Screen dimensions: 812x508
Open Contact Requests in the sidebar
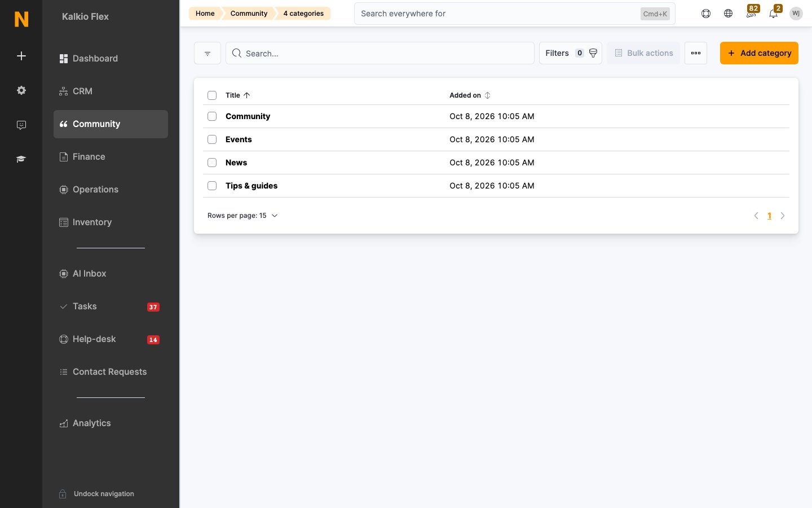[x=111, y=372]
